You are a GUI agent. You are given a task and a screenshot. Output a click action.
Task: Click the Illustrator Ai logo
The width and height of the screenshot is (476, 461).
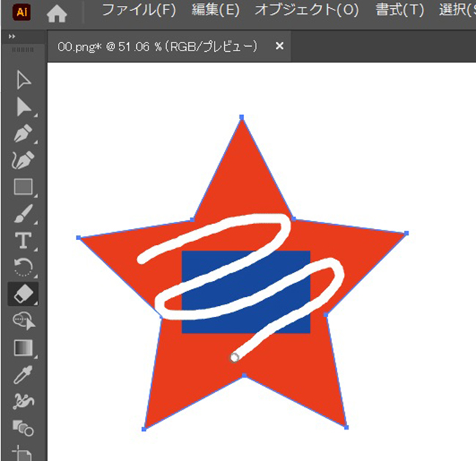coord(21,12)
